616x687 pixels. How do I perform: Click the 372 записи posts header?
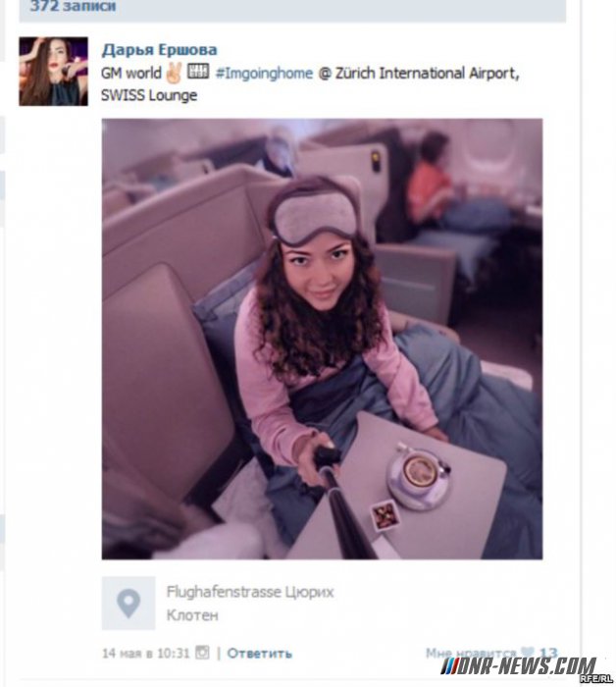[73, 6]
